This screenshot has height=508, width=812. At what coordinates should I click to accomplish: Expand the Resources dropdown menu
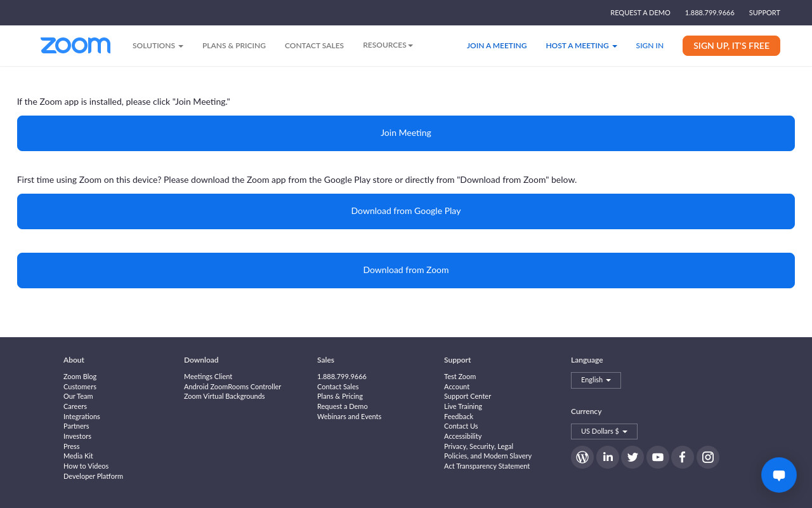pos(388,45)
